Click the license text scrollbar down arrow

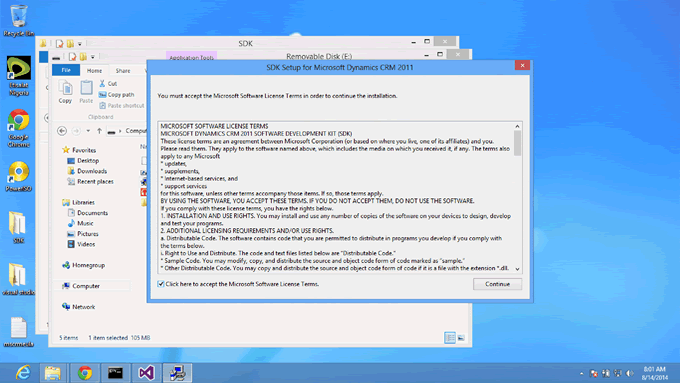[x=517, y=269]
